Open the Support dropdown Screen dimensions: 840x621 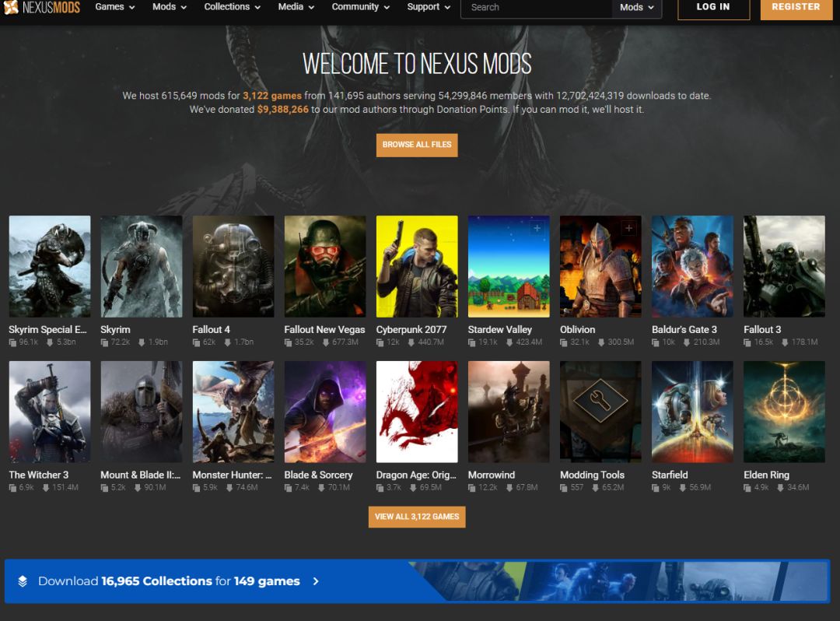click(429, 7)
